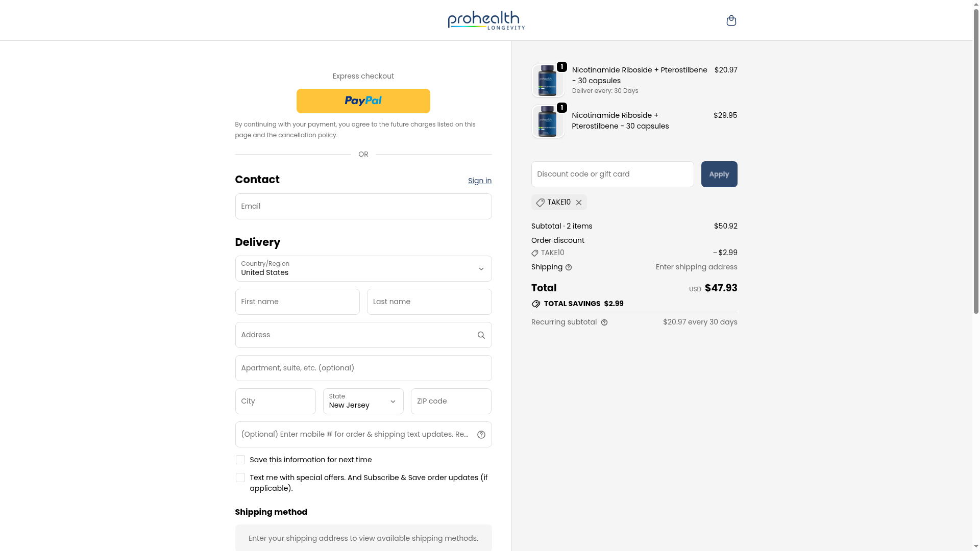This screenshot has width=980, height=551.
Task: Click the Shipping help question icon
Action: click(569, 267)
